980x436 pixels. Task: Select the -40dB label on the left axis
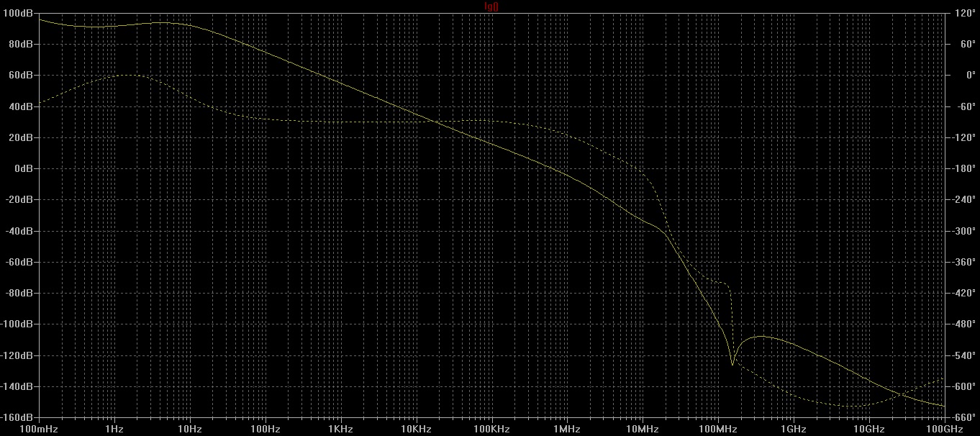(20, 231)
